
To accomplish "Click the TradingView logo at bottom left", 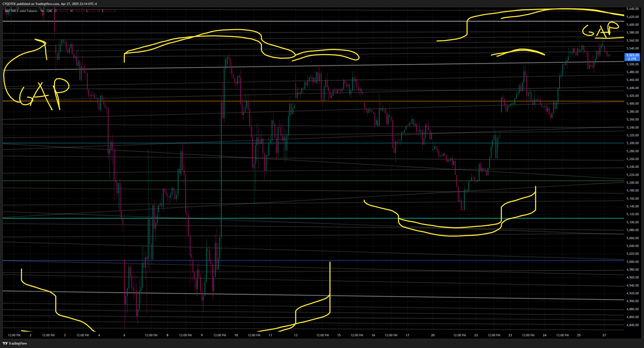I will 15,343.
